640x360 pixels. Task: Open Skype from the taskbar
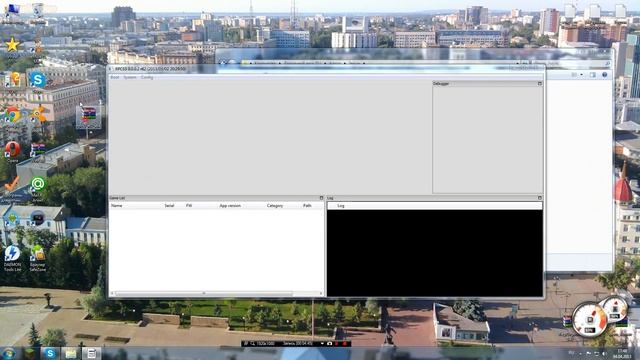point(50,353)
